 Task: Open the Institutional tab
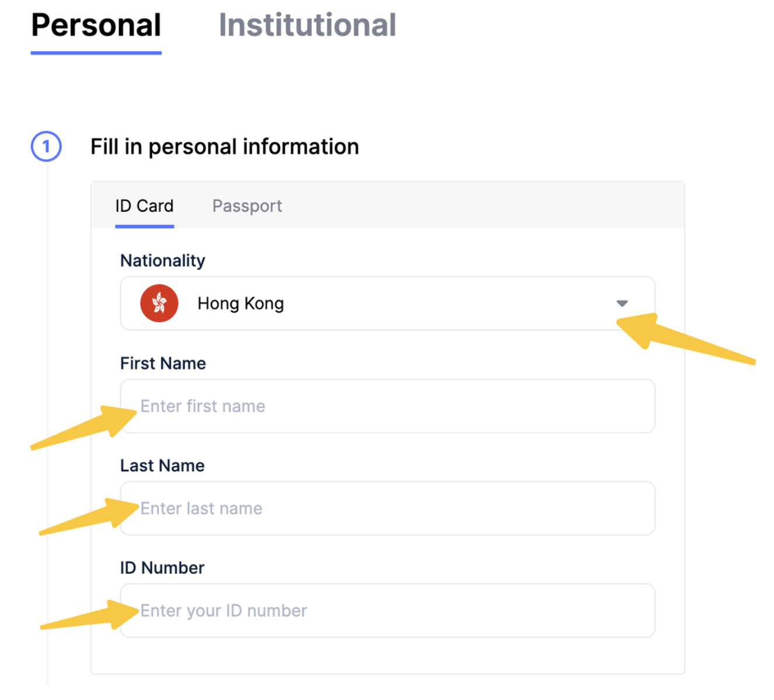point(307,26)
